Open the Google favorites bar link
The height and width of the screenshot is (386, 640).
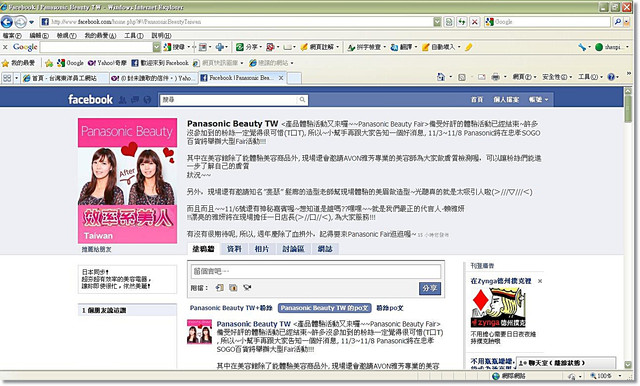click(x=71, y=63)
